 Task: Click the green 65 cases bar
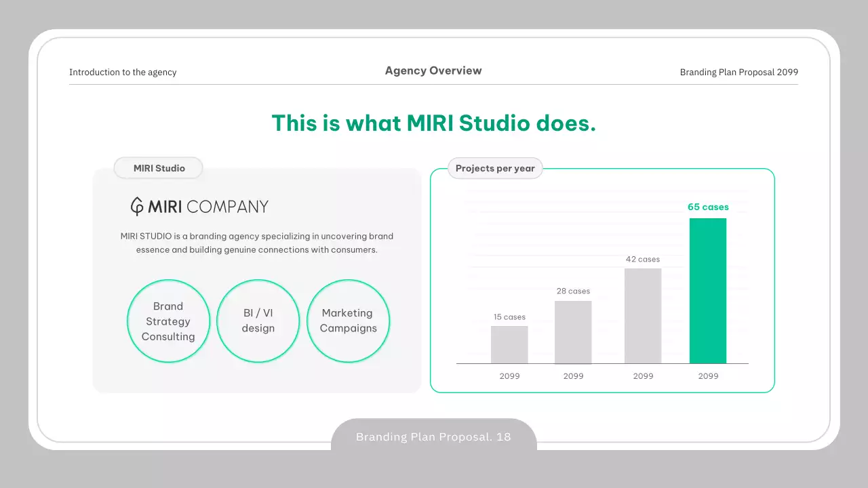tap(707, 291)
